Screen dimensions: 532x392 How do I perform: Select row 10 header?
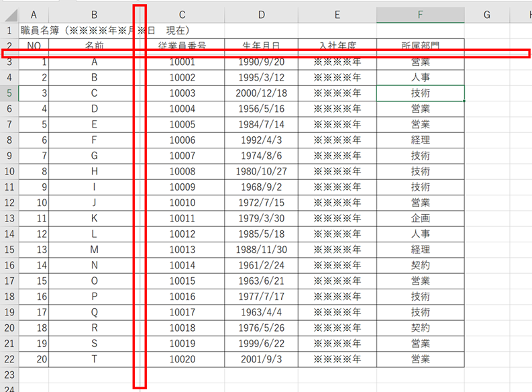point(9,171)
